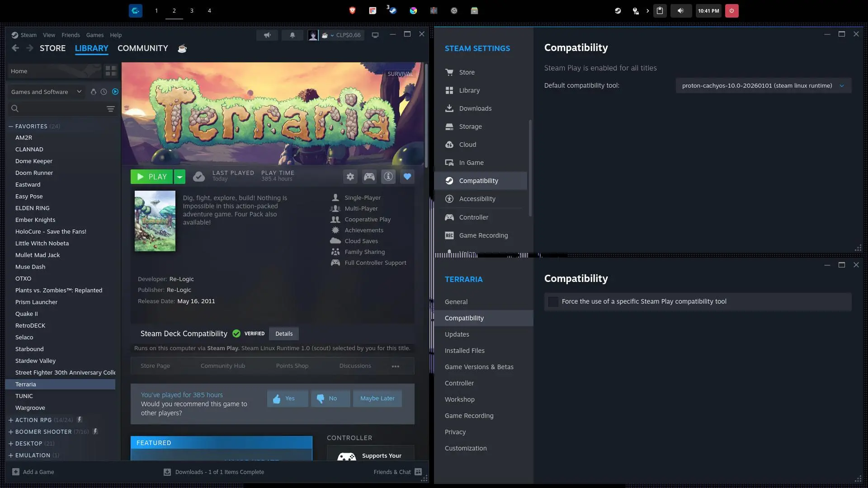
Task: Expand the ACTION RPG collection
Action: pos(11,420)
